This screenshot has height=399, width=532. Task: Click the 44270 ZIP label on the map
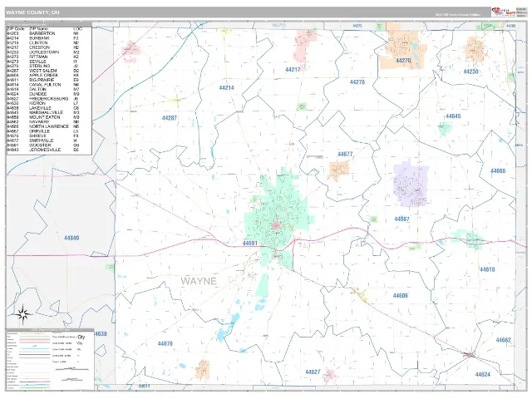(x=403, y=61)
